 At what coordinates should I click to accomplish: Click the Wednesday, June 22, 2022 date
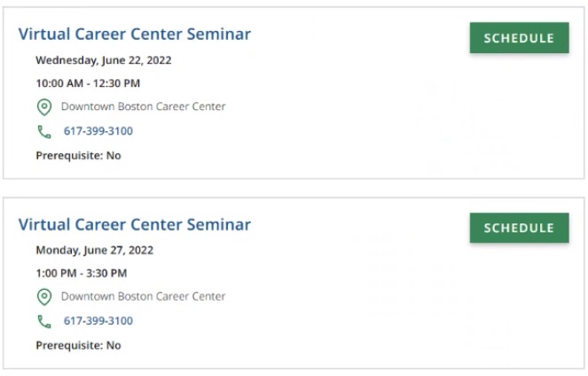tap(103, 60)
